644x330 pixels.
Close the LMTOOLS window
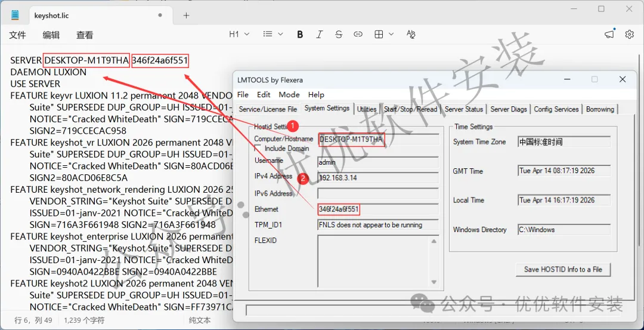click(622, 79)
